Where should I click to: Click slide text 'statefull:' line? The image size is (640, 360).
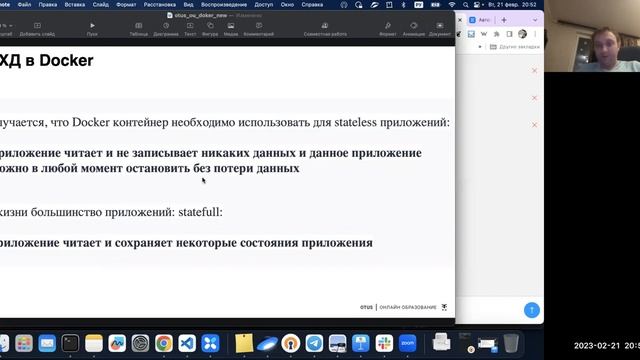[200, 212]
